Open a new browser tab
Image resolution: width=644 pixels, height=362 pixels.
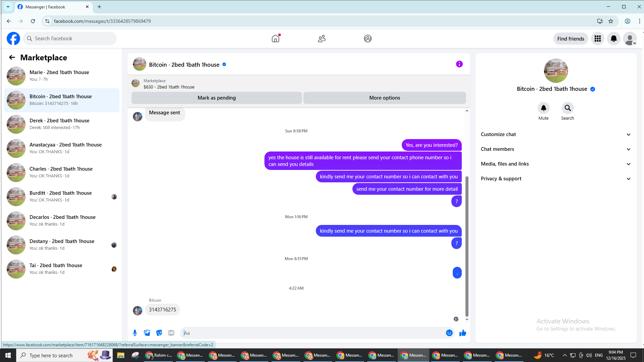coord(99,7)
